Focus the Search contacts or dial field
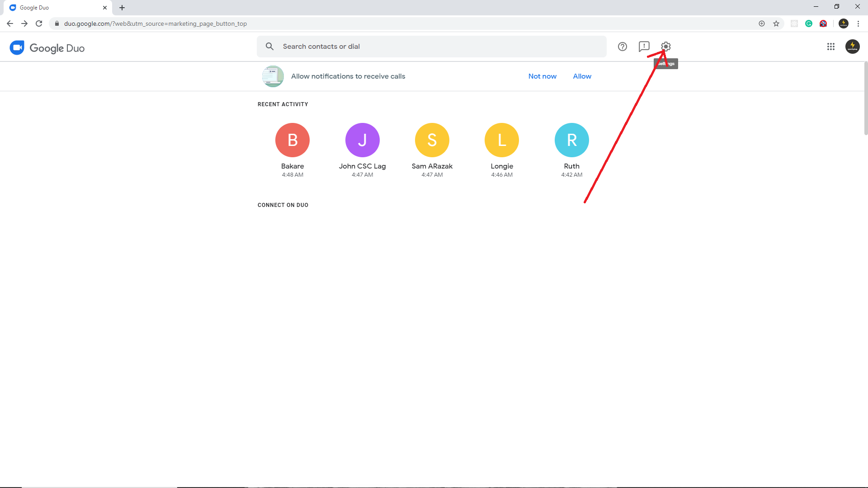 click(432, 47)
